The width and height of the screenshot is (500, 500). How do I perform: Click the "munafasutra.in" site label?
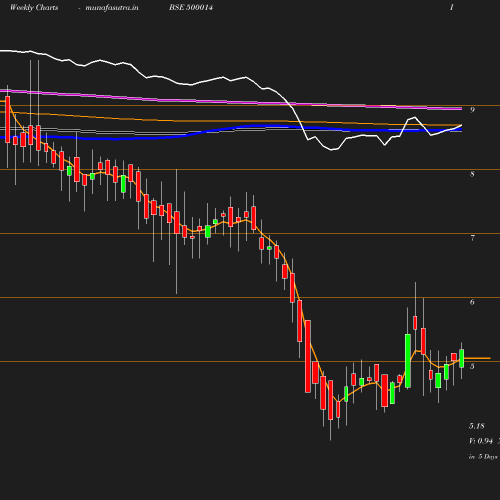(x=112, y=8)
